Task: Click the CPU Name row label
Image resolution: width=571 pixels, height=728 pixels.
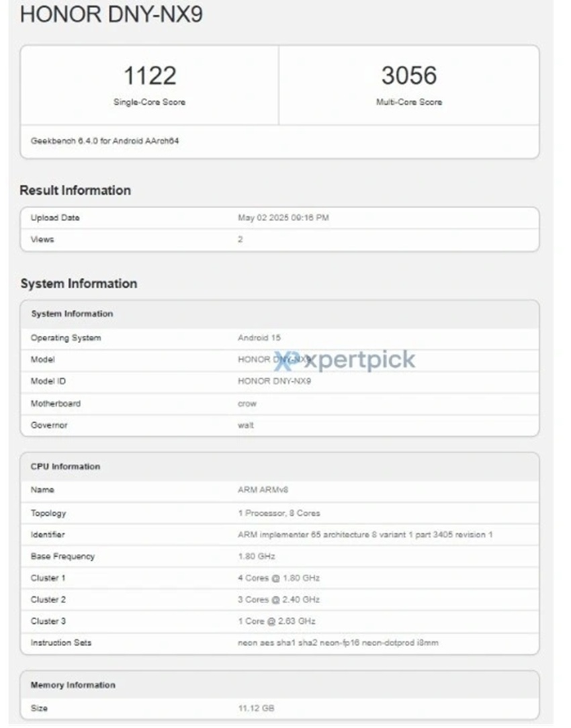Action: pyautogui.click(x=42, y=490)
